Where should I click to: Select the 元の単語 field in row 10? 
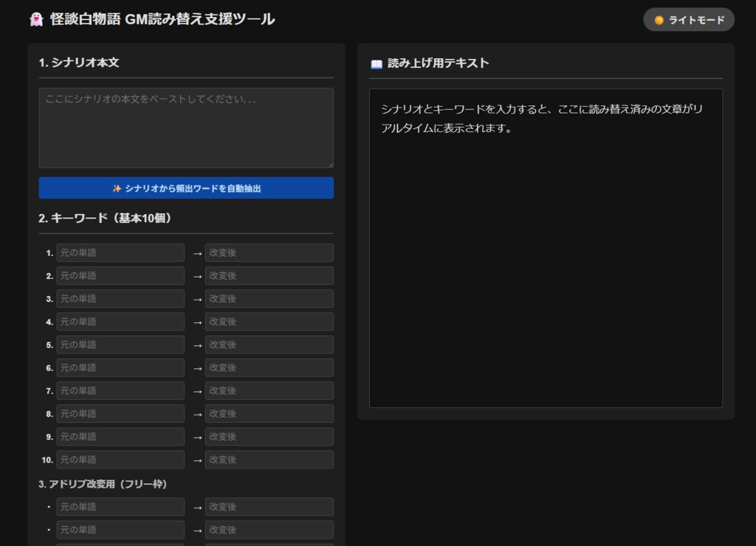click(122, 459)
